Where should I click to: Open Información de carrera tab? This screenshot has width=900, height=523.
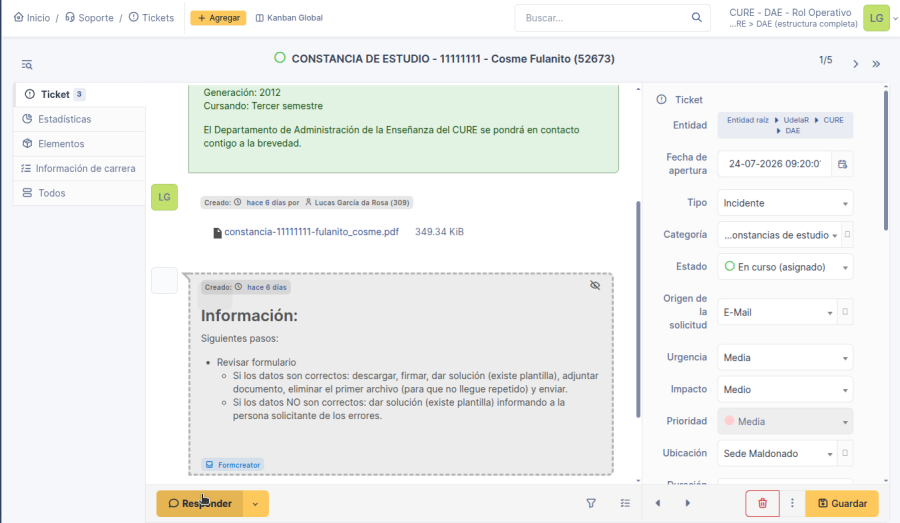(79, 168)
